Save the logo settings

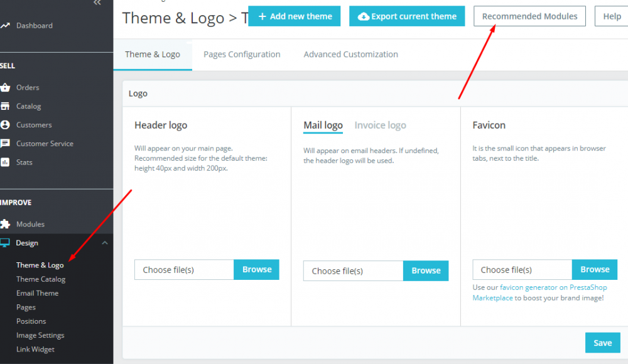603,343
